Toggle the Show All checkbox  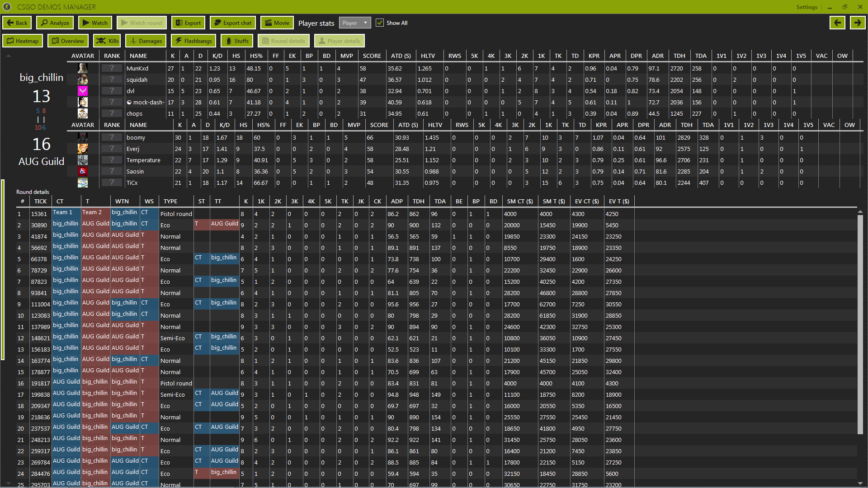[x=380, y=23]
